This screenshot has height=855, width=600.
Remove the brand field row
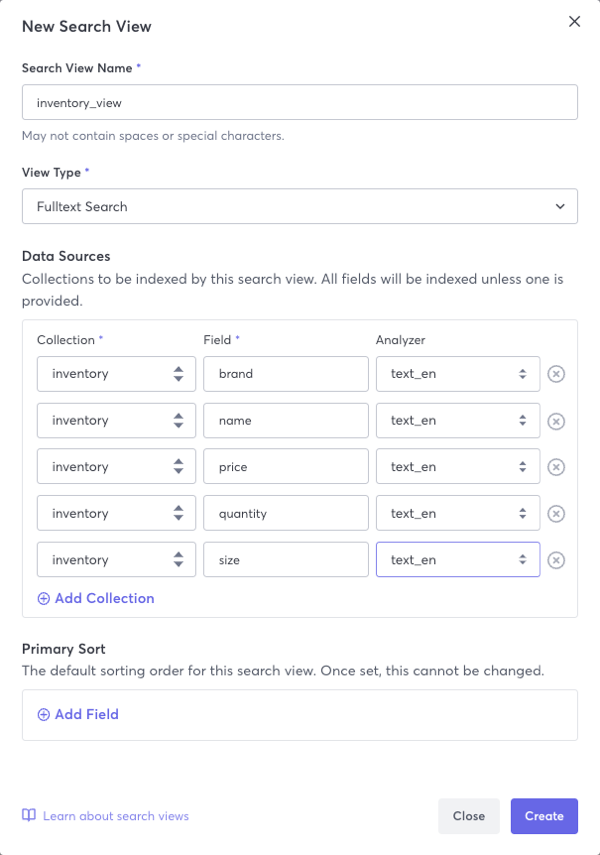[x=557, y=373]
